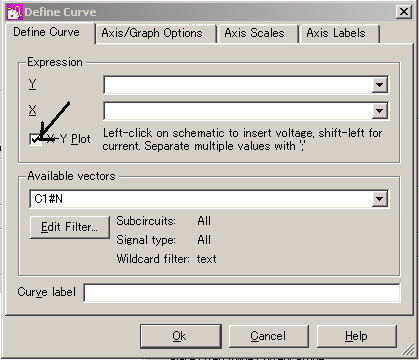Viewport: 419px width, 360px height.
Task: Open Help for this dialog
Action: (x=357, y=336)
